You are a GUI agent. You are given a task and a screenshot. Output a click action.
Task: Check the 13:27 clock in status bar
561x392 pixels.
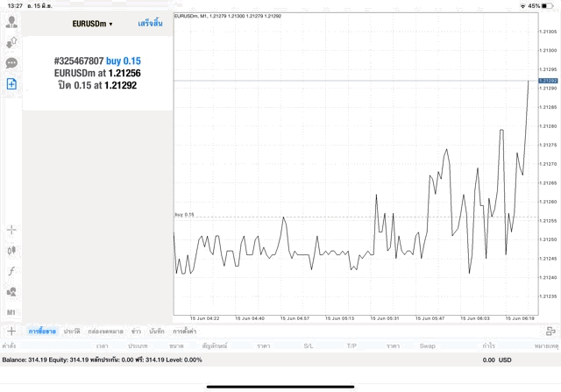click(x=15, y=6)
